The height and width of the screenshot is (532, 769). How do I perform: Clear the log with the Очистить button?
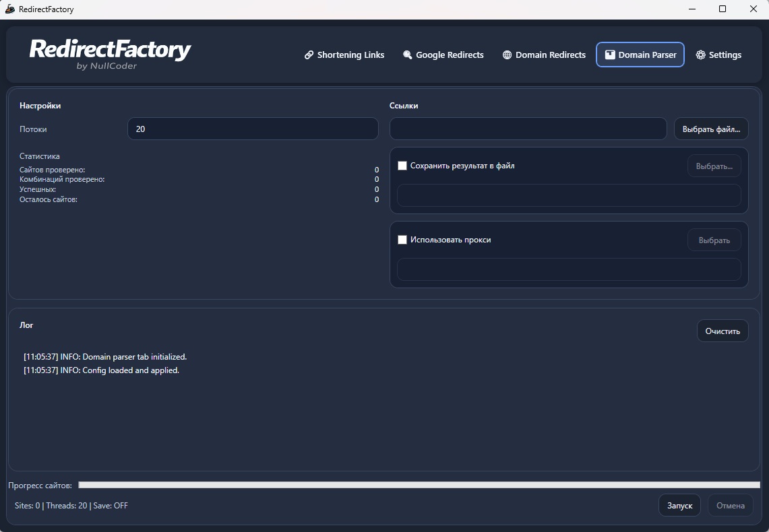(x=722, y=331)
